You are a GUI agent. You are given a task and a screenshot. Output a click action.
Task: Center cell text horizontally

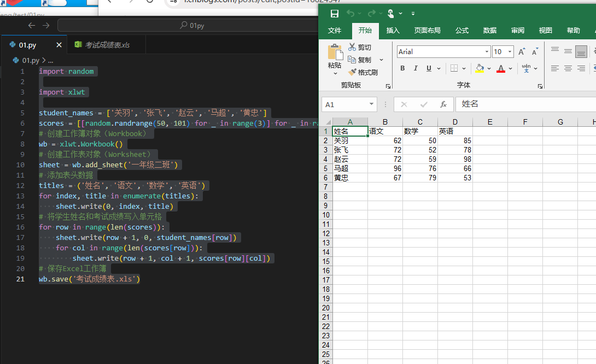coord(568,68)
